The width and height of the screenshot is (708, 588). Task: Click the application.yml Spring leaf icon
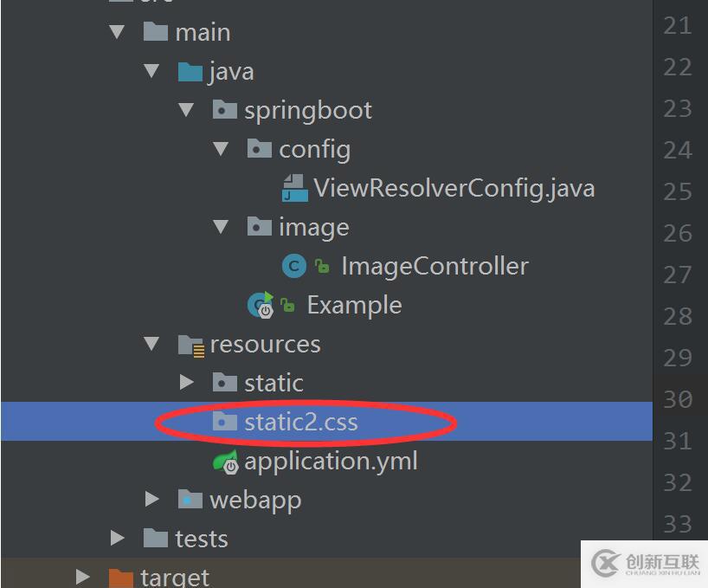point(226,462)
